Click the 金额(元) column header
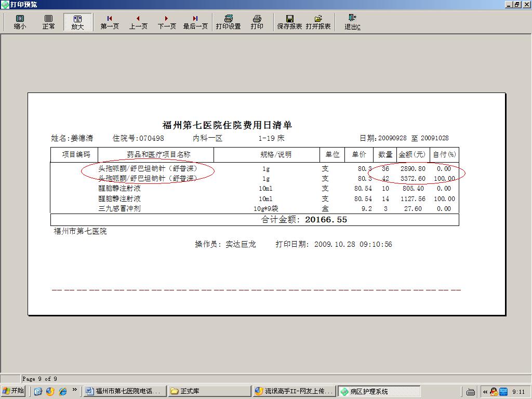This screenshot has width=532, height=399. pyautogui.click(x=412, y=154)
